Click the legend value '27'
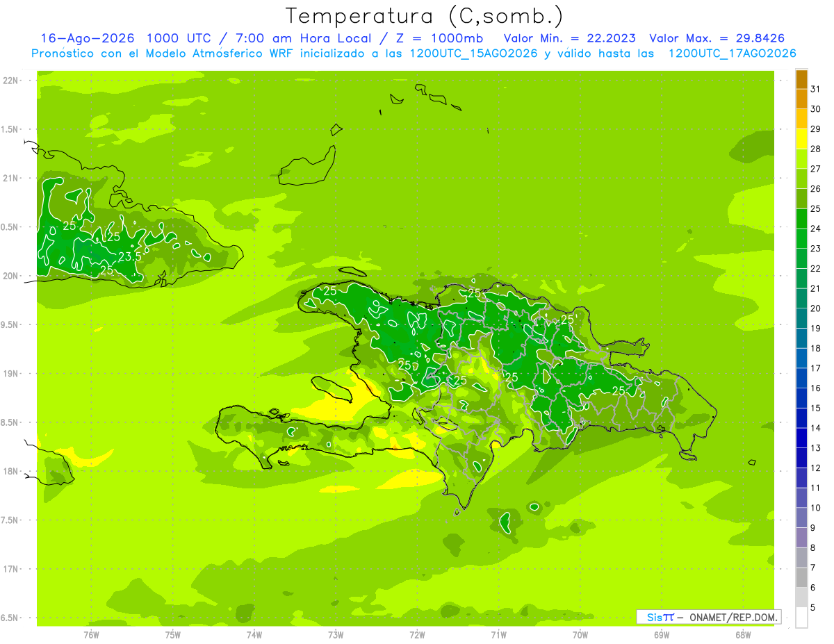The width and height of the screenshot is (834, 644). 815,169
